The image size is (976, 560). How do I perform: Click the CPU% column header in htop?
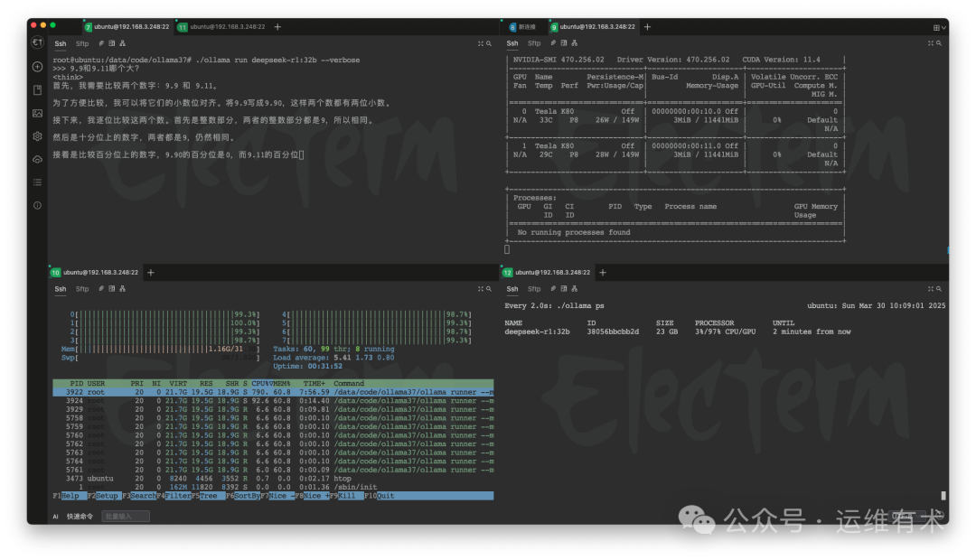(x=261, y=383)
